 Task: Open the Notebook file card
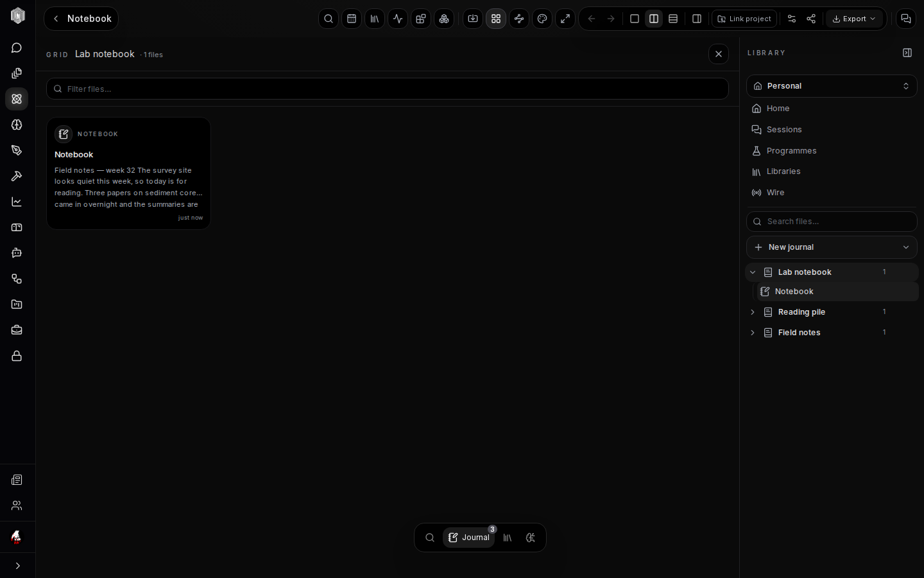tap(128, 173)
